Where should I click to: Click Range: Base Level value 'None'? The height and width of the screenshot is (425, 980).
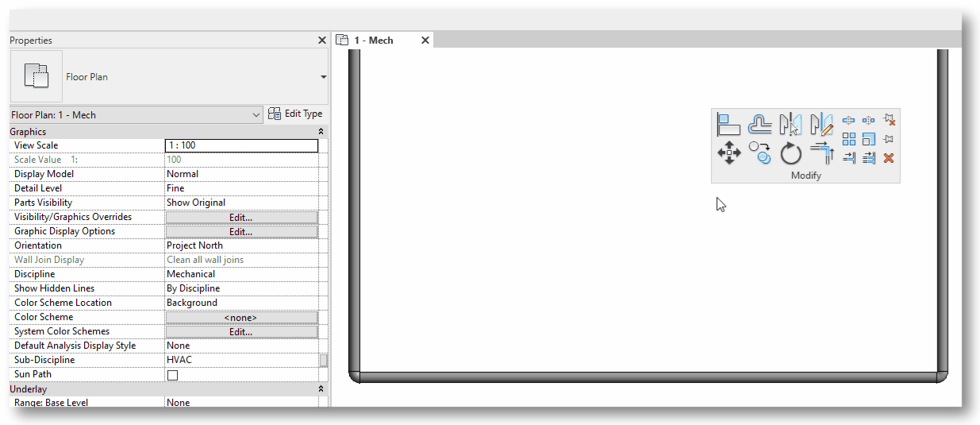179,403
